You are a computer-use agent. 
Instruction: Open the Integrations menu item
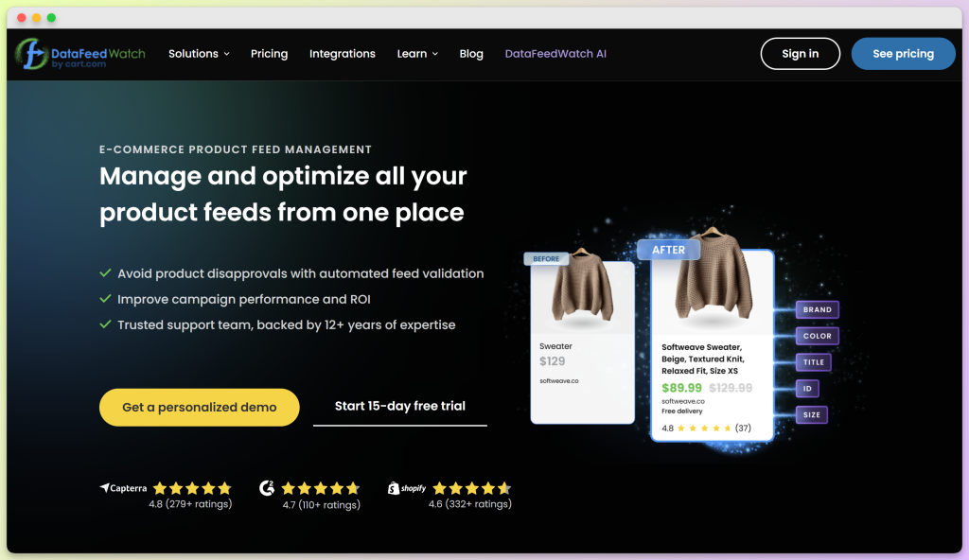tap(343, 54)
